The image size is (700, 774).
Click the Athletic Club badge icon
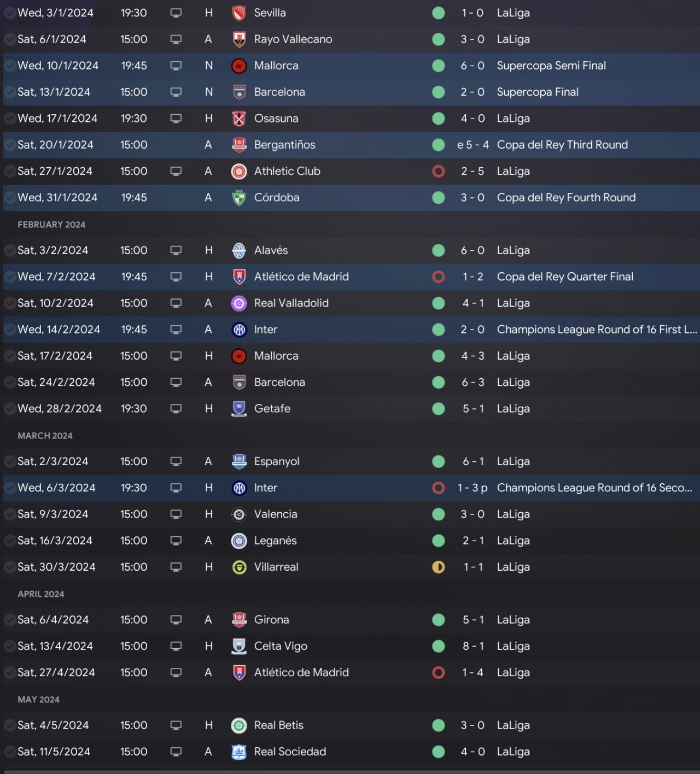click(239, 172)
